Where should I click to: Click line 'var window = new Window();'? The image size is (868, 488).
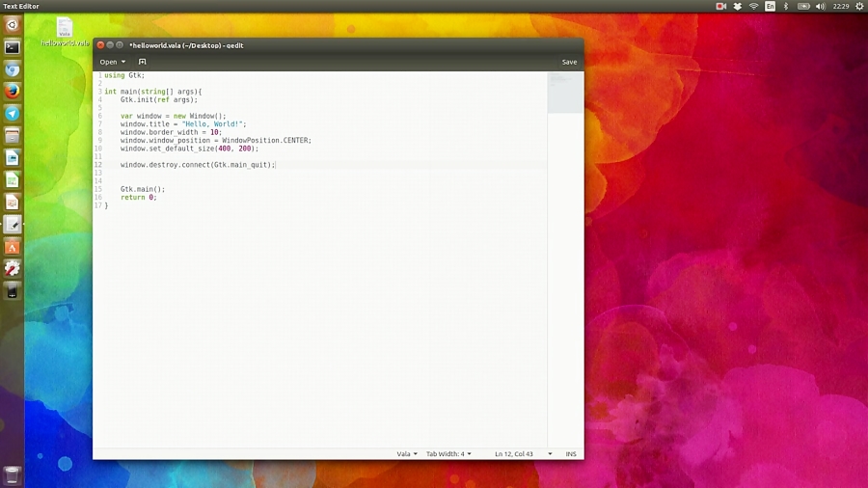(174, 116)
